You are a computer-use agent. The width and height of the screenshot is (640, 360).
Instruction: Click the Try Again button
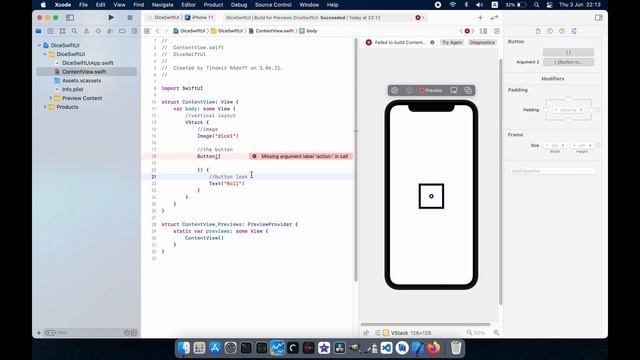(452, 42)
